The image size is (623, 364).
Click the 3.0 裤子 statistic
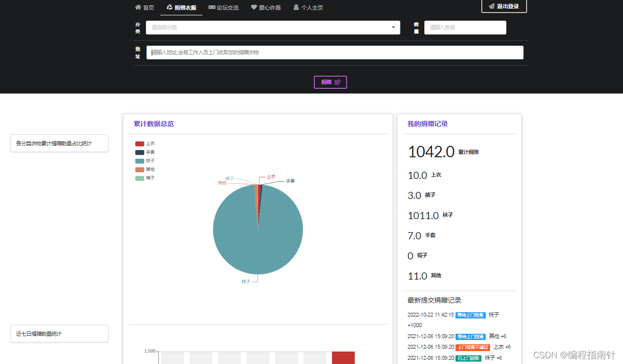[421, 195]
